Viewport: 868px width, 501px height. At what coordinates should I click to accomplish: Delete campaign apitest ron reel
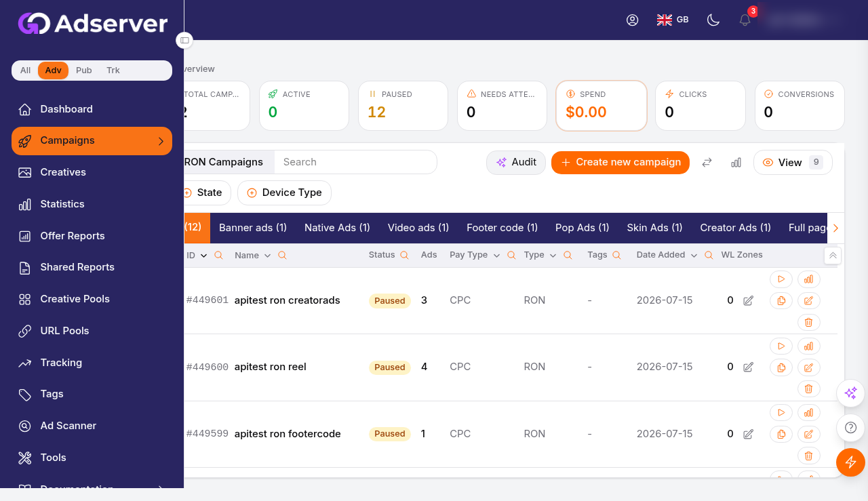pyautogui.click(x=808, y=388)
